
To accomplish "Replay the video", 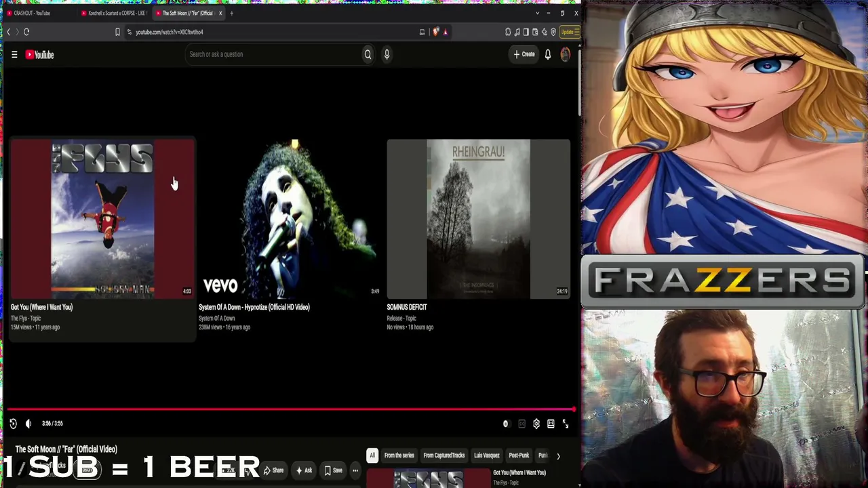I will click(13, 424).
